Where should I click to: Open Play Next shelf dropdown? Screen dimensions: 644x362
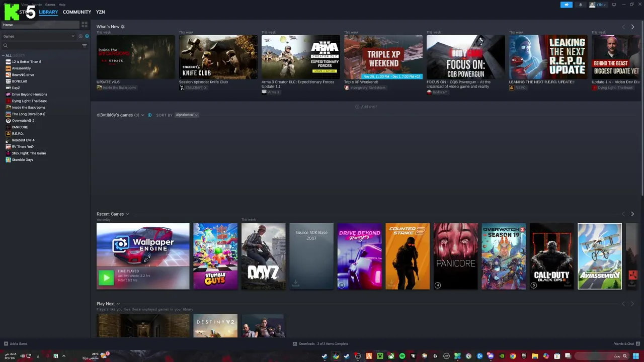[119, 304]
